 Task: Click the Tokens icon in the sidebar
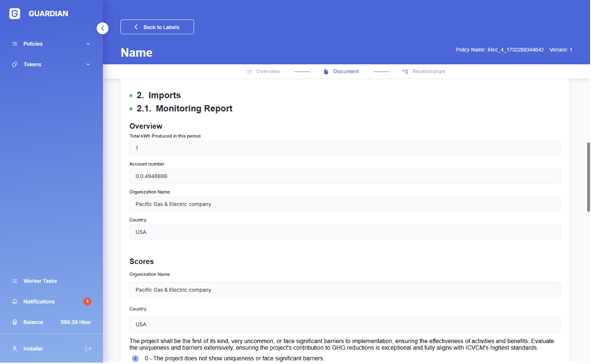(x=14, y=65)
